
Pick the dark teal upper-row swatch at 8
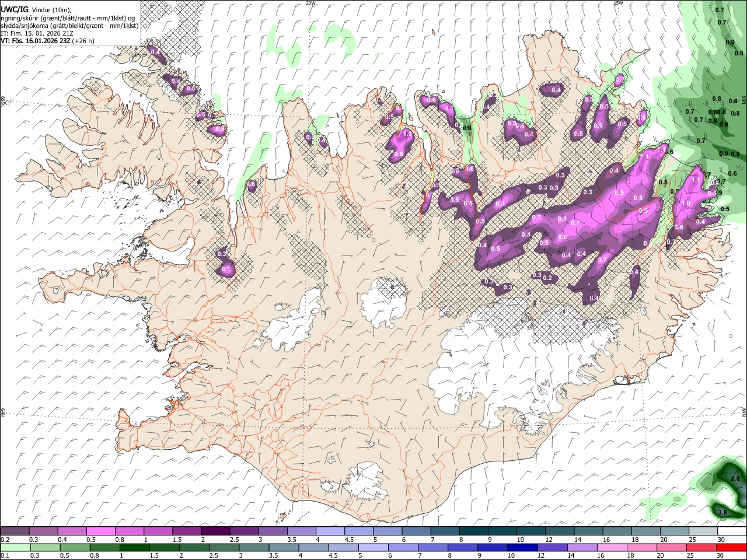pos(474,531)
